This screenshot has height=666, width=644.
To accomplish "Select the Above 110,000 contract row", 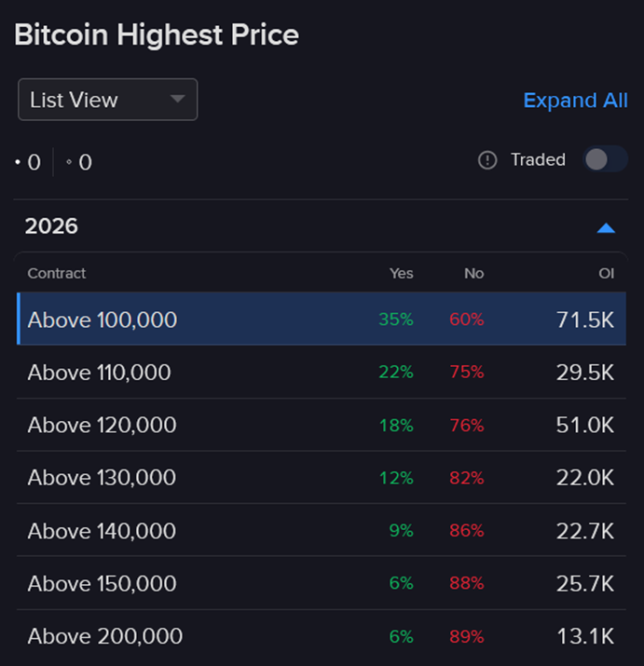I will click(x=100, y=373).
